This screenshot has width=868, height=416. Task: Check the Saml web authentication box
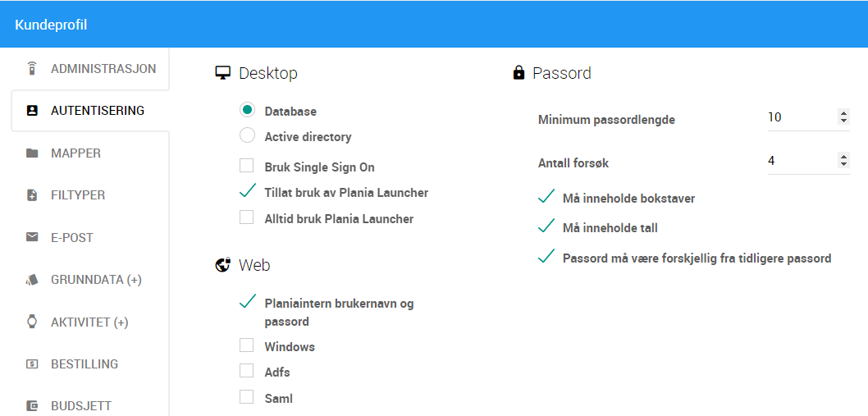click(x=246, y=397)
